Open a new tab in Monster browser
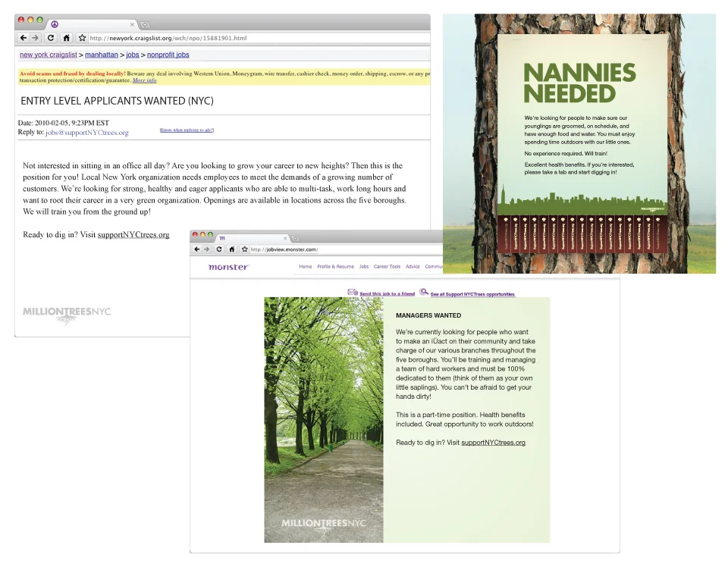This screenshot has width=728, height=564. pos(295,238)
